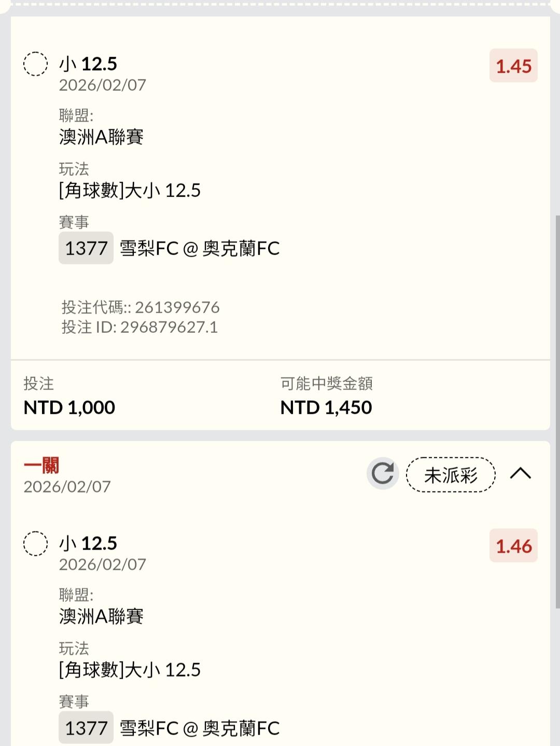
Task: Tap the 未派彩 status pill
Action: (x=451, y=474)
